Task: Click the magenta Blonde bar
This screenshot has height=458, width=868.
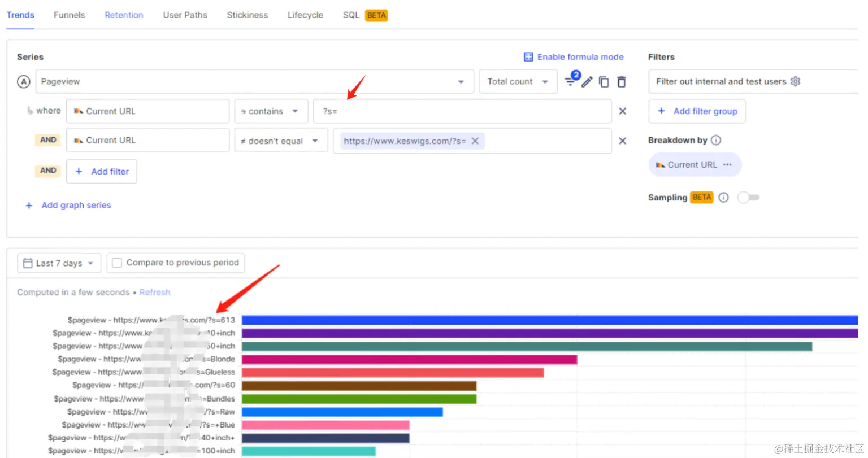Action: point(409,359)
